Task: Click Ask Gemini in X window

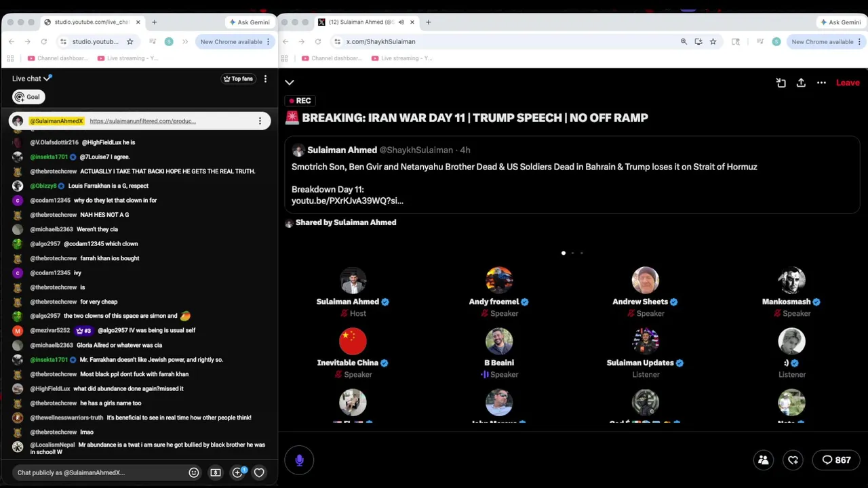Action: 840,22
